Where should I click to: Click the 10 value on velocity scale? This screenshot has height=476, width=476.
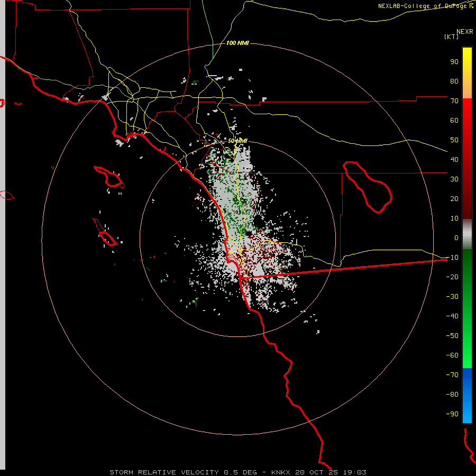[454, 218]
